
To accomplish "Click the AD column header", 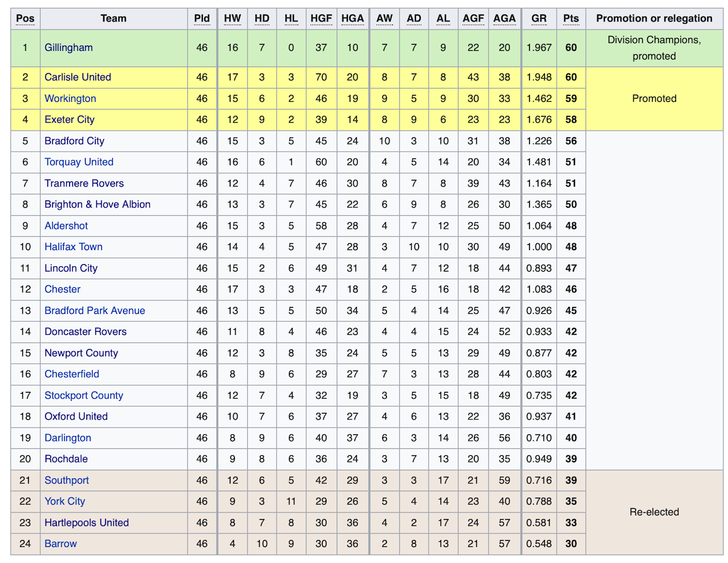I will [x=414, y=19].
